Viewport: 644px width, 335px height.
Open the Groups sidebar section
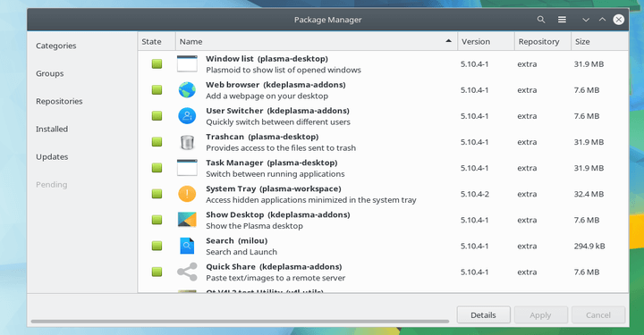tap(50, 73)
